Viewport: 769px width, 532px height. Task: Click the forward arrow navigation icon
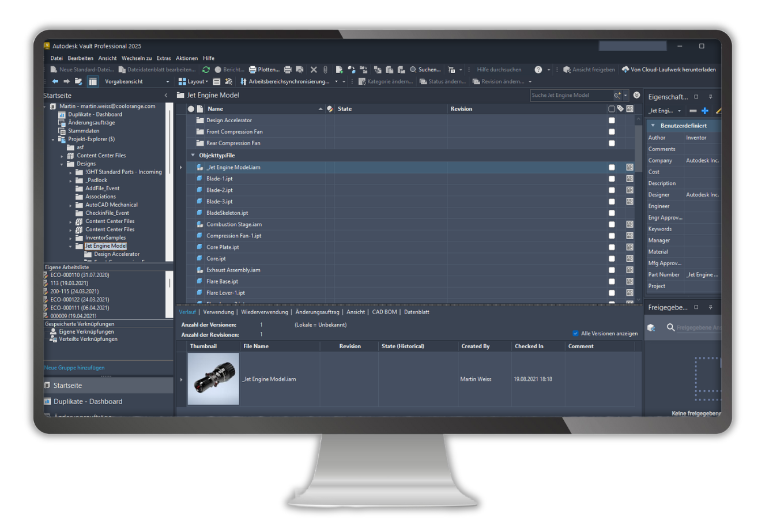(66, 82)
